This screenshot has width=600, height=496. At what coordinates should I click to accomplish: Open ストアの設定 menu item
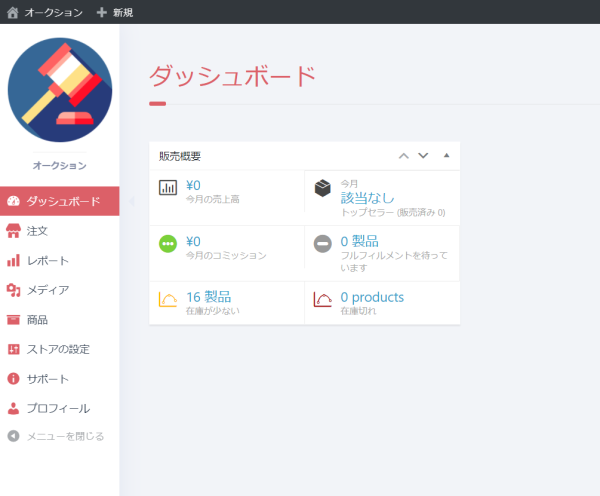click(x=60, y=349)
